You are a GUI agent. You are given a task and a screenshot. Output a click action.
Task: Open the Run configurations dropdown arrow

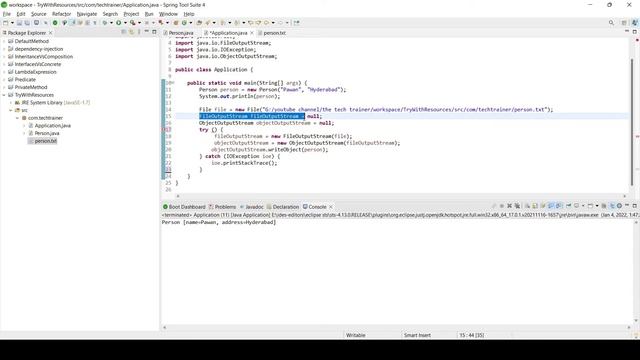click(x=125, y=23)
